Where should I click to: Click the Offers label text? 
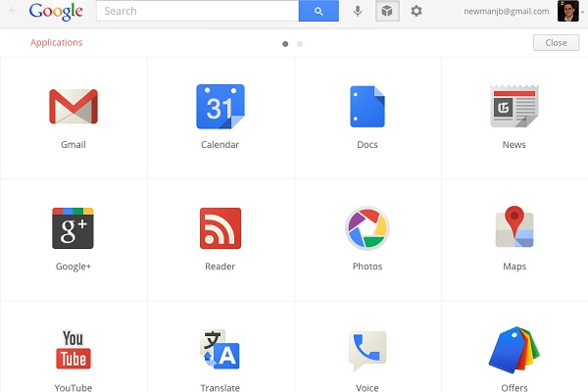pos(514,387)
